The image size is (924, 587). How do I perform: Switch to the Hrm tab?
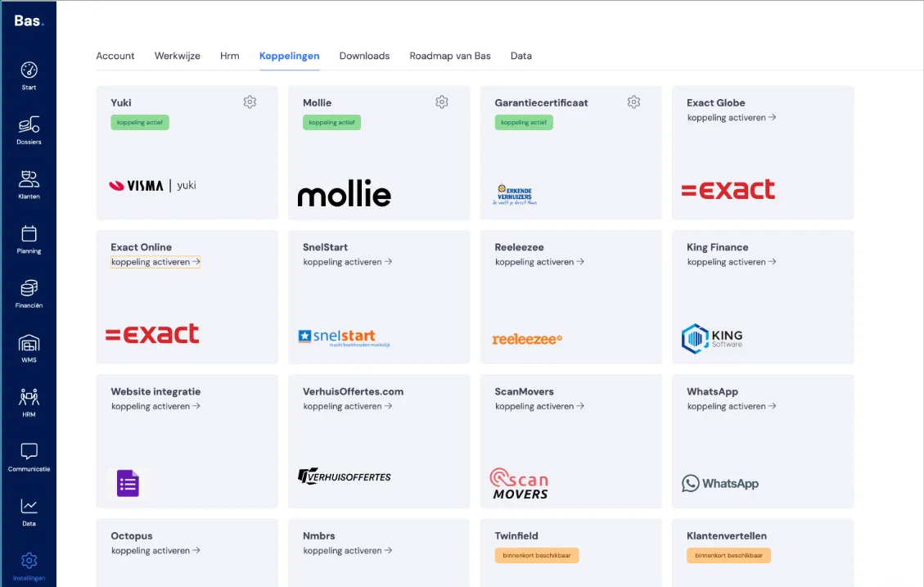230,56
